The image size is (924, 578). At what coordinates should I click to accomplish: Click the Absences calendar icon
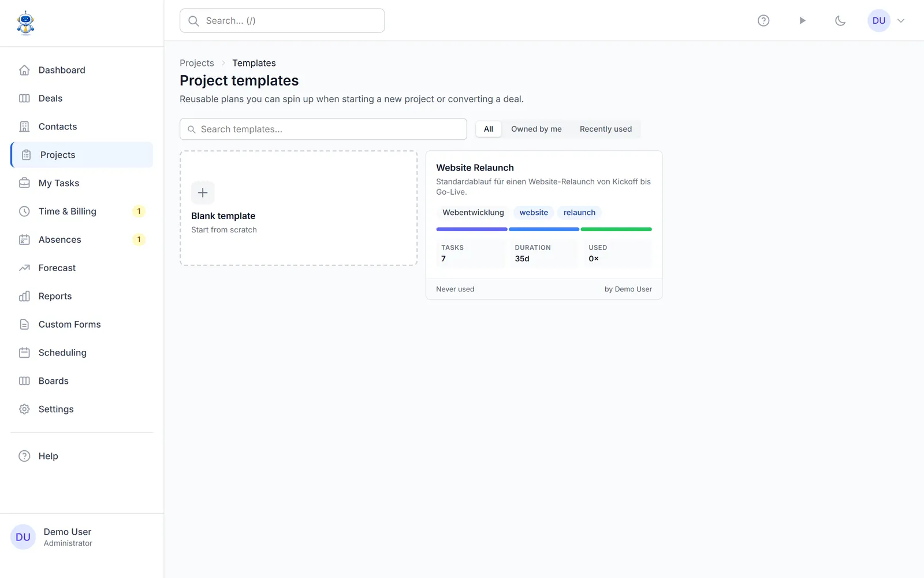coord(24,240)
